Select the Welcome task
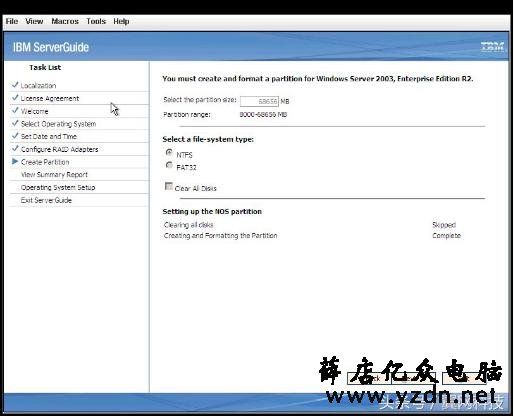The image size is (514, 416). pos(35,111)
